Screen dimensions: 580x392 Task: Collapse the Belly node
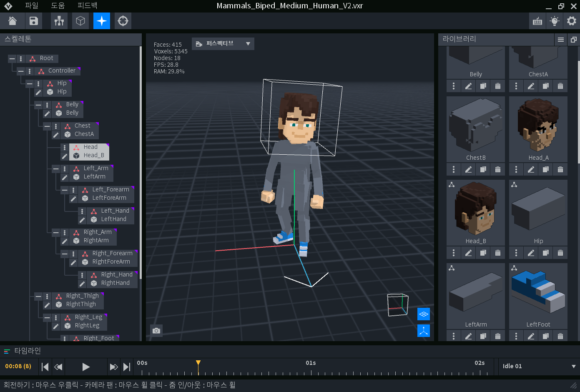point(38,105)
